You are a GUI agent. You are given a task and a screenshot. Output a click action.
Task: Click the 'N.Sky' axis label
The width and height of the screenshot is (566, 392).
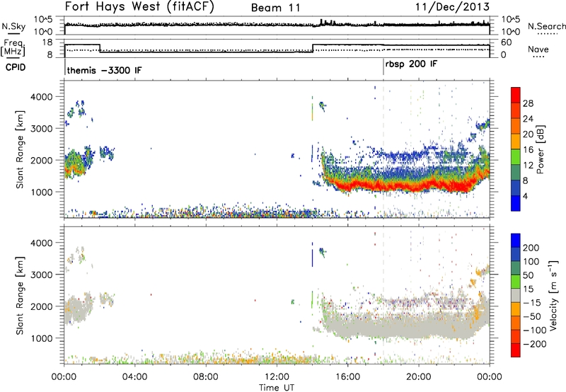13,26
